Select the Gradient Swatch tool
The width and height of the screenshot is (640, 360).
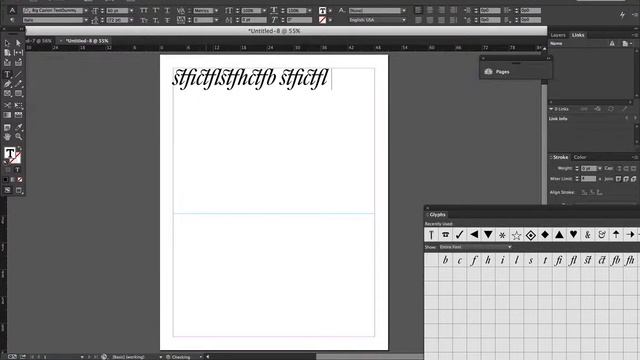click(7, 115)
